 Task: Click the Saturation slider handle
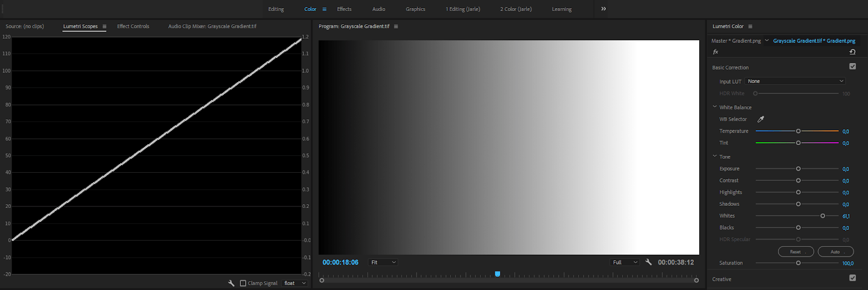pyautogui.click(x=798, y=263)
